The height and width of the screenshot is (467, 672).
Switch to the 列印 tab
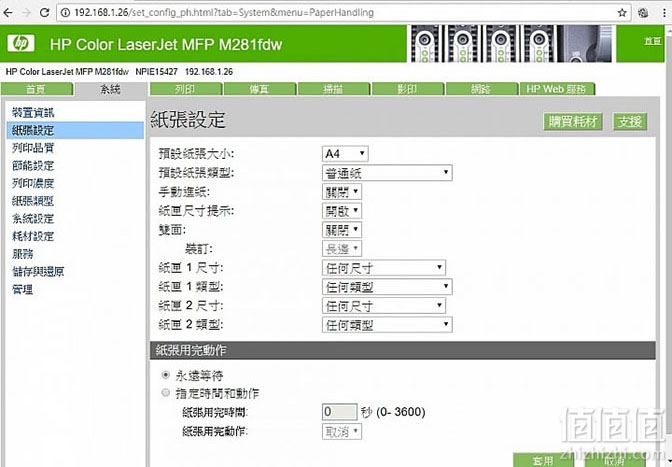[x=186, y=89]
